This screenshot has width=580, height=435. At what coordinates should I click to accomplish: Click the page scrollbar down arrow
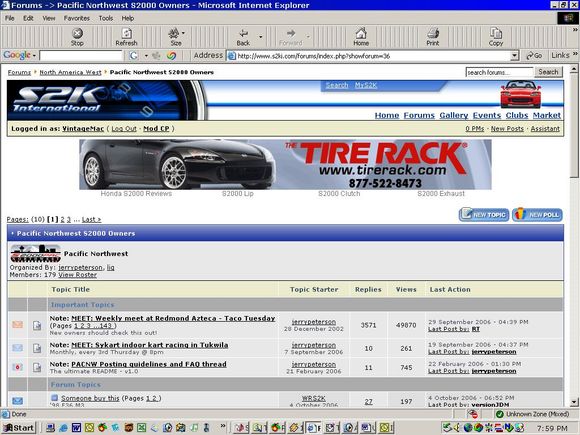click(x=574, y=402)
